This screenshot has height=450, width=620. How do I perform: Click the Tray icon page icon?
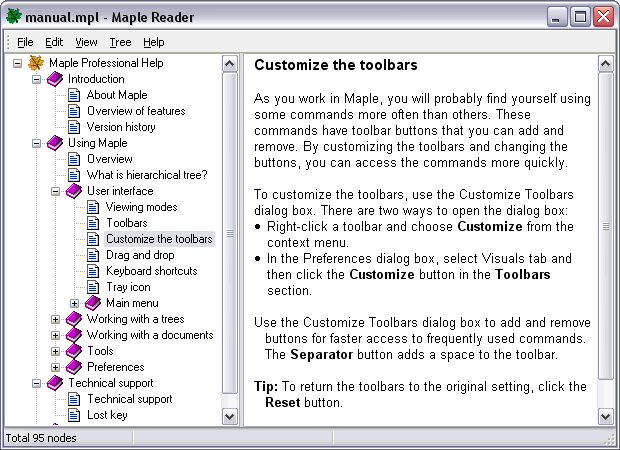click(x=93, y=287)
